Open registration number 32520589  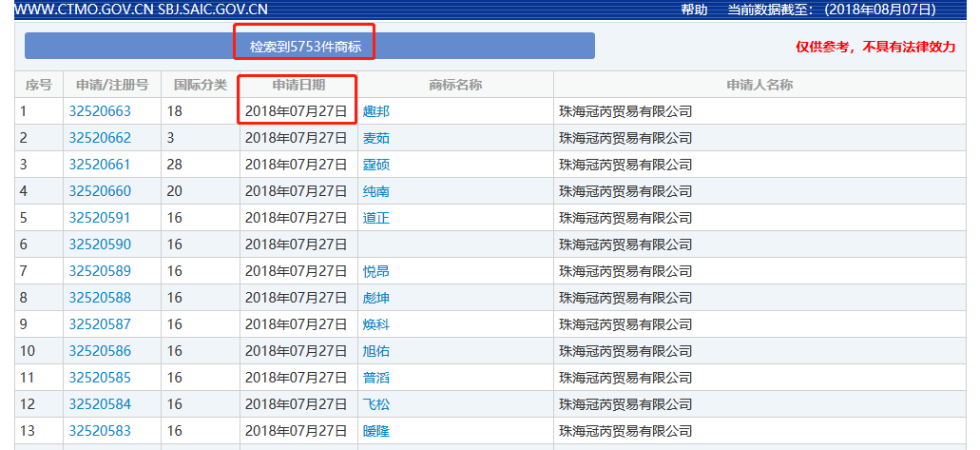point(100,271)
